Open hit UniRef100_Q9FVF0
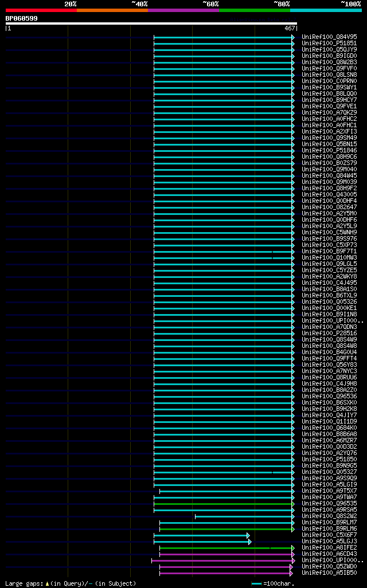The height and width of the screenshot is (588, 367). tap(330, 69)
